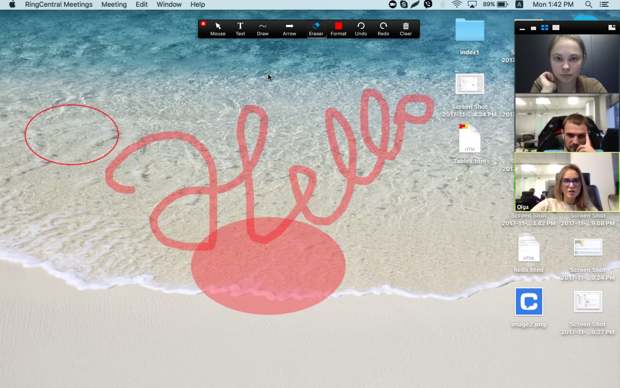Switch video panel to large single view
The height and width of the screenshot is (388, 620).
point(556,28)
